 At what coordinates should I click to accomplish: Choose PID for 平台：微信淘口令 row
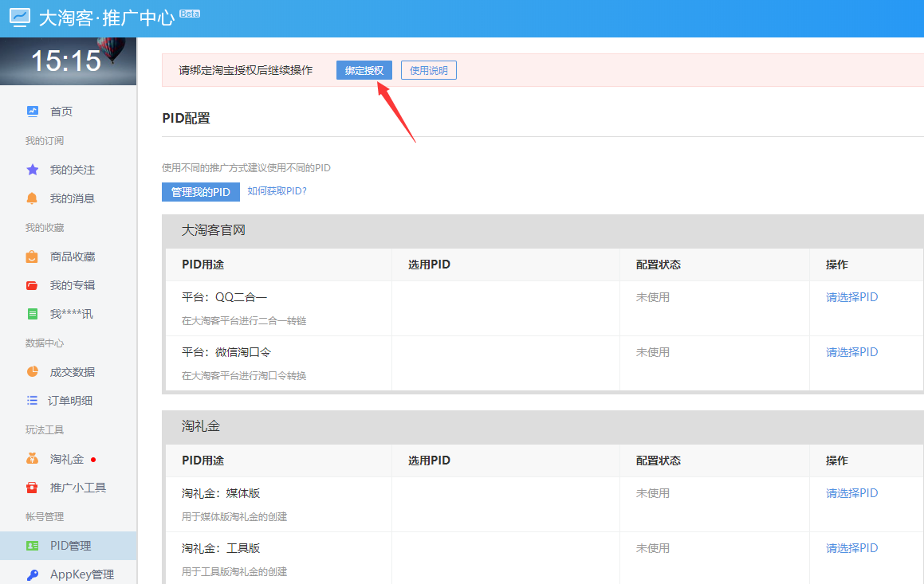tap(851, 352)
